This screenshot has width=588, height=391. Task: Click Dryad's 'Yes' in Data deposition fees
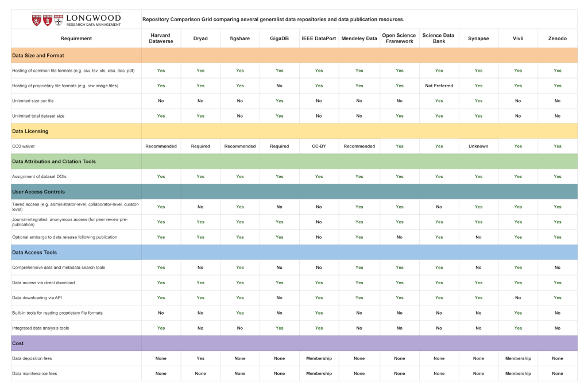pos(200,358)
